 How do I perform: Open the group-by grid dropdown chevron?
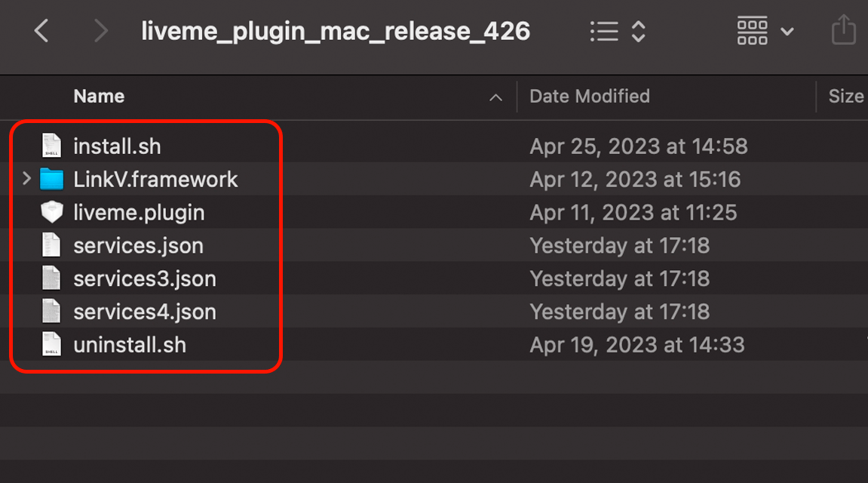(787, 32)
